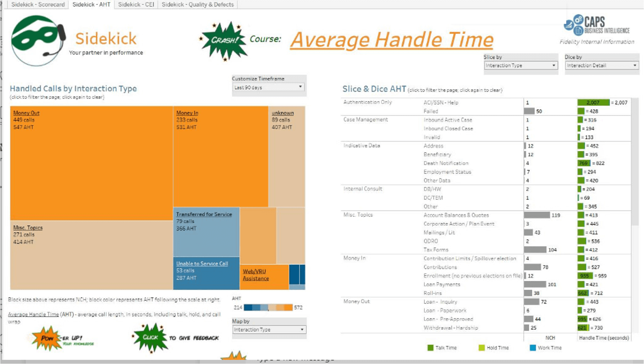Switch to the Sidekick - Scorecard tab
644x364 pixels.
[38, 4]
